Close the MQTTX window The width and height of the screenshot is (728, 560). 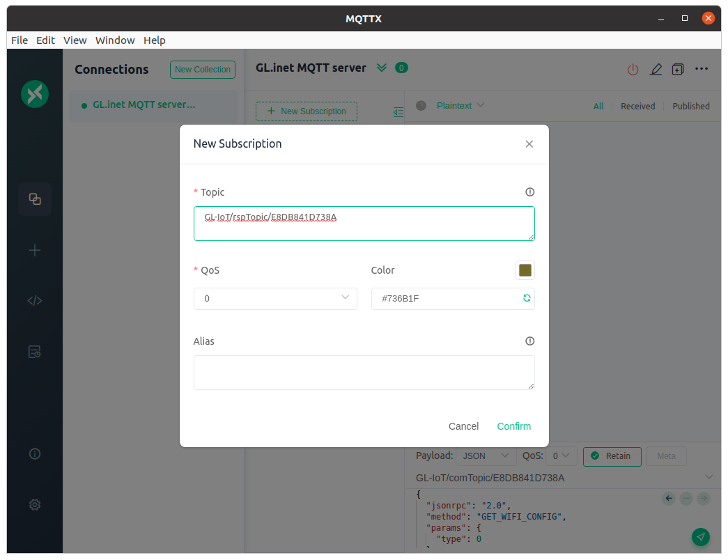pos(708,18)
